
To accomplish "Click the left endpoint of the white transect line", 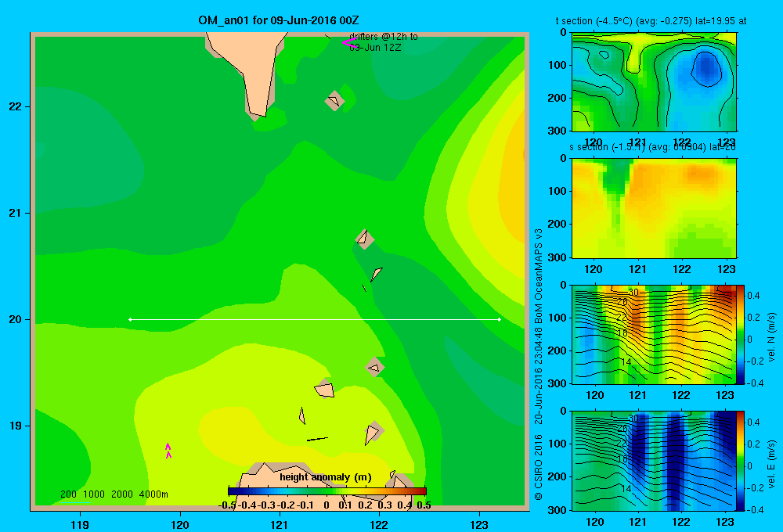I will click(x=130, y=319).
